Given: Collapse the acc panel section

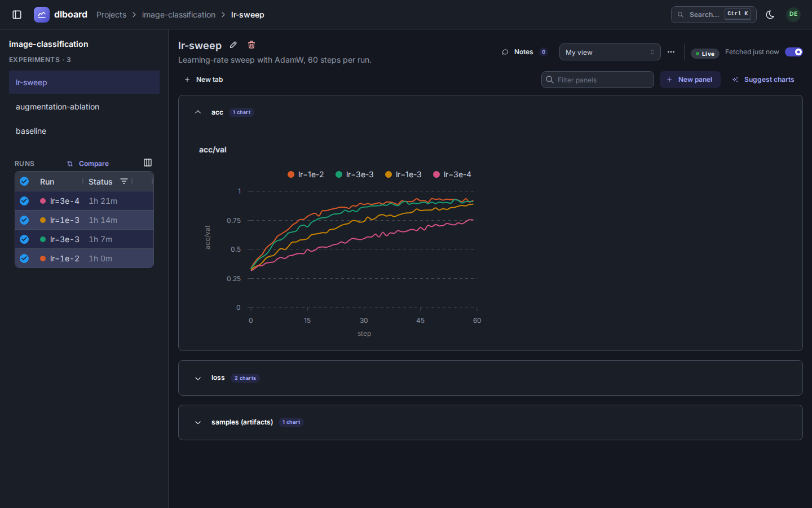Looking at the screenshot, I should pyautogui.click(x=198, y=112).
